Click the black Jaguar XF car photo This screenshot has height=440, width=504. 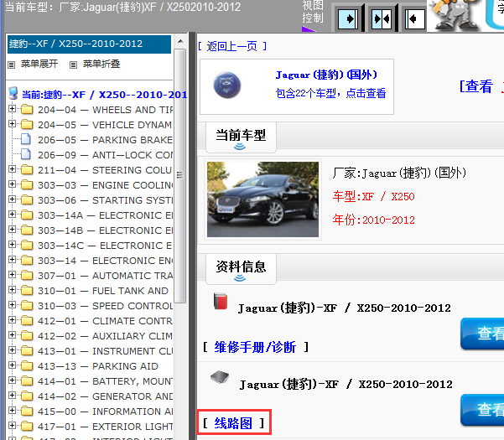pyautogui.click(x=262, y=199)
